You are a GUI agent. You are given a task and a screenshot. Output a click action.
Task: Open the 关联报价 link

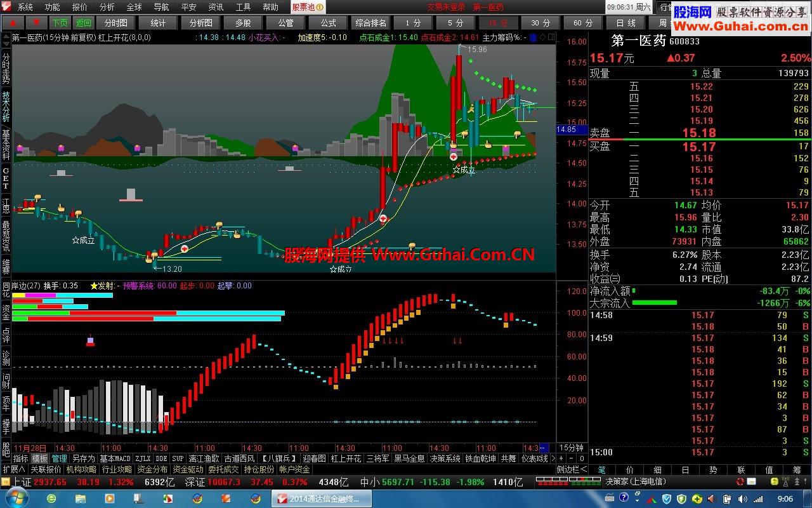point(46,470)
